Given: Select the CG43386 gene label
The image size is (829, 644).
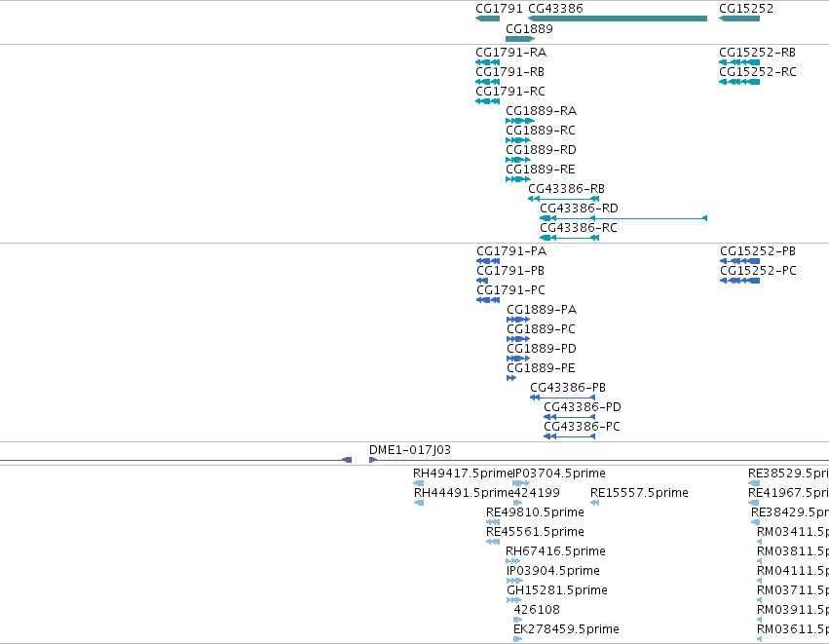Looking at the screenshot, I should pyautogui.click(x=555, y=9).
